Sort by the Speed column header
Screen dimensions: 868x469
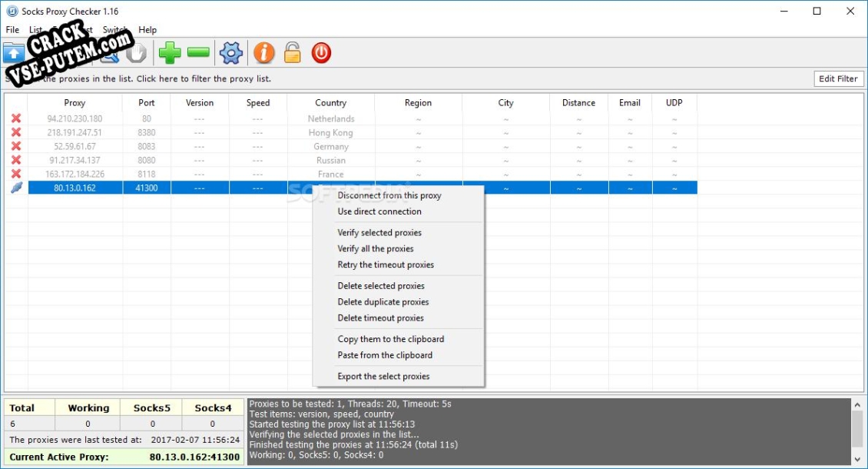click(x=258, y=103)
